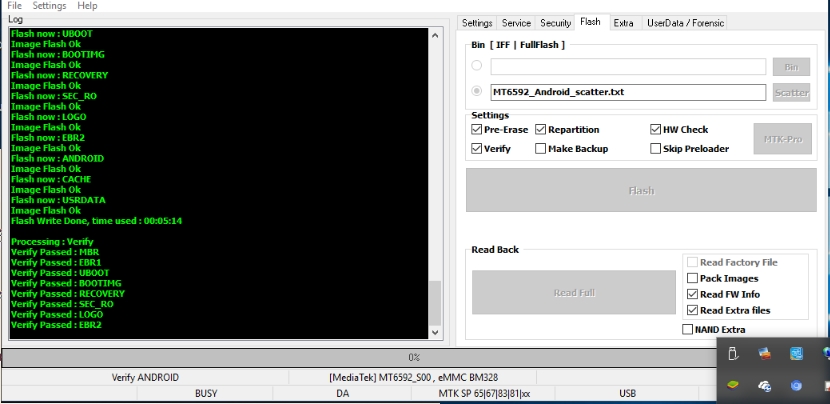Click the 'MTK SP 65|67|83|81|xx' status cell
Viewport: 830px width, 404px height.
point(484,393)
